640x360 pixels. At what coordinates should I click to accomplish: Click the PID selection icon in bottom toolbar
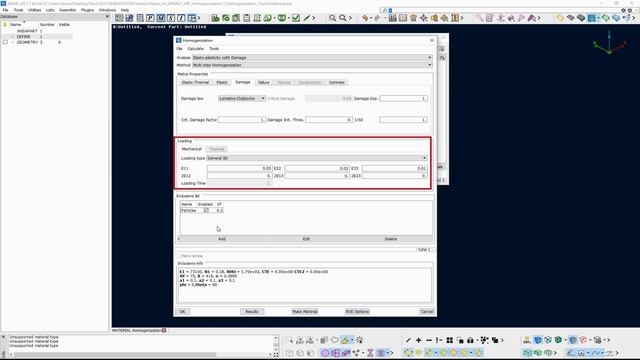point(310,340)
